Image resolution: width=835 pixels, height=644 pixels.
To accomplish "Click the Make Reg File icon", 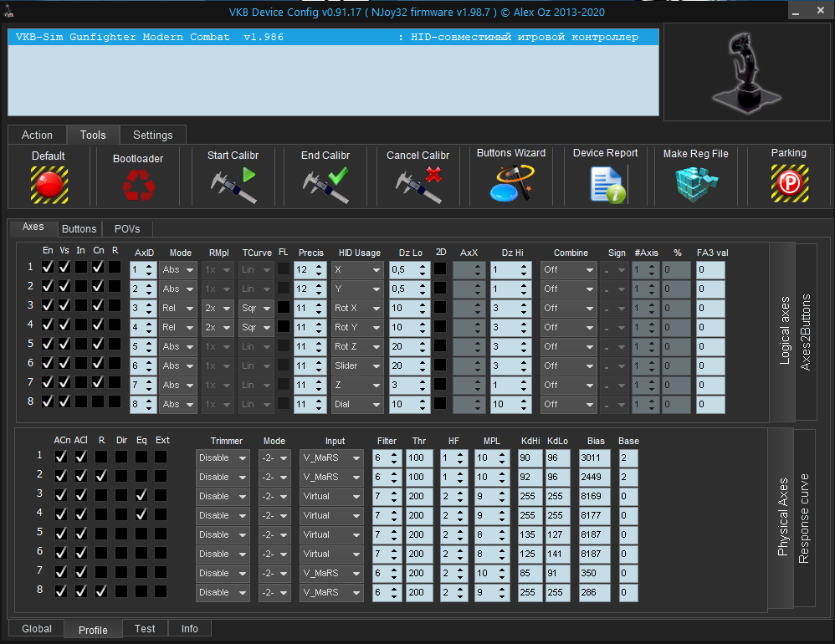I will [x=696, y=184].
